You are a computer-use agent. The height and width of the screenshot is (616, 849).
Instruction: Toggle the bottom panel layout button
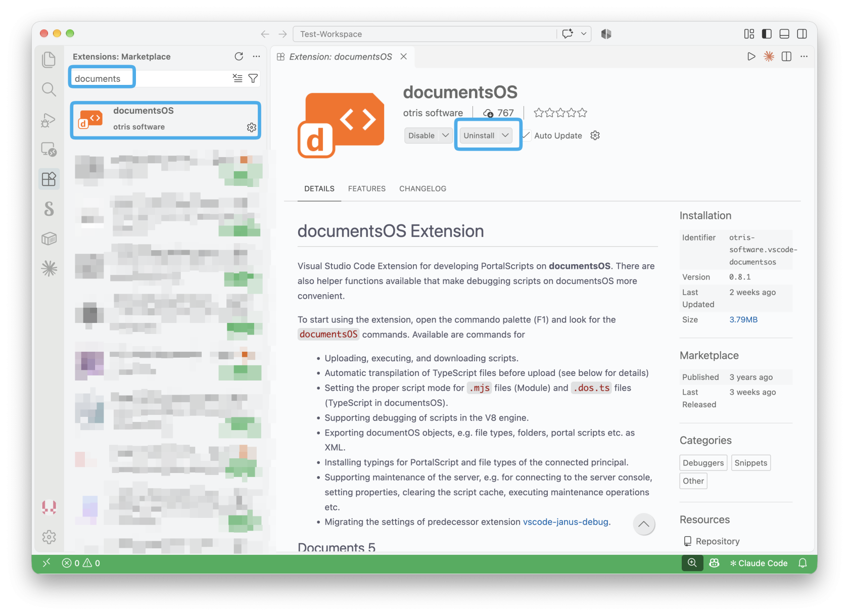click(784, 34)
